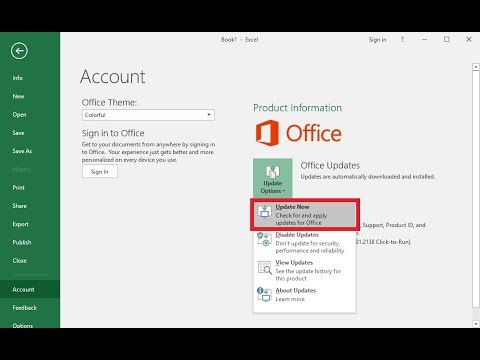
Task: Click the back arrow circle icon
Action: click(19, 51)
